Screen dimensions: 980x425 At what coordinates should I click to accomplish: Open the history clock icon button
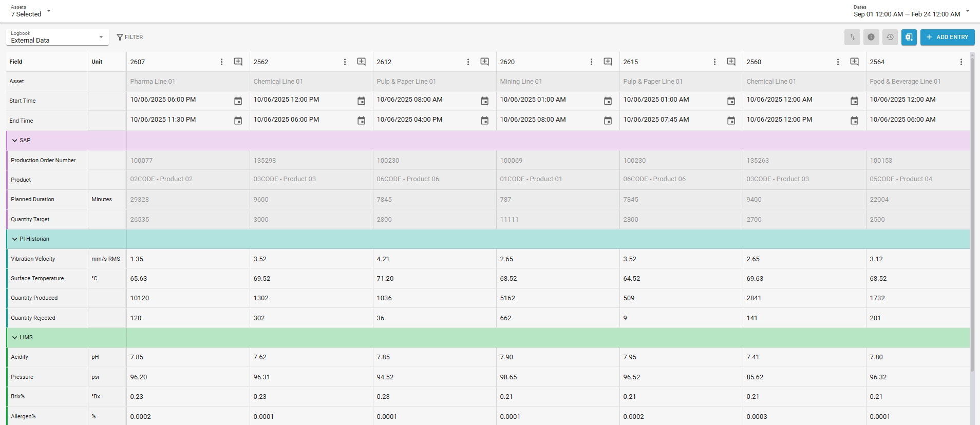pyautogui.click(x=890, y=37)
